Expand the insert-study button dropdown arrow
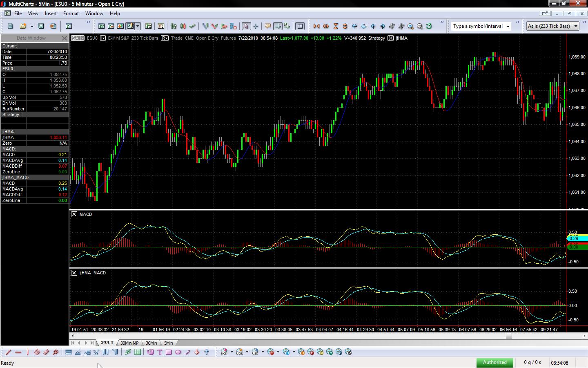 (138, 26)
